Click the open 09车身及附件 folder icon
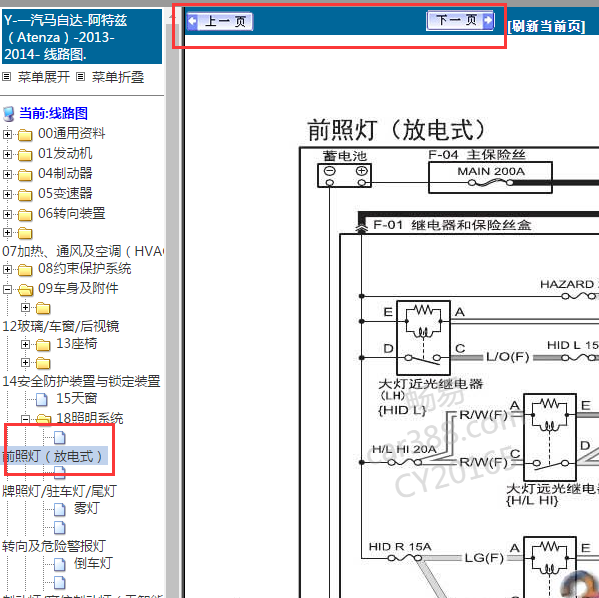The height and width of the screenshot is (598, 599). (25, 290)
